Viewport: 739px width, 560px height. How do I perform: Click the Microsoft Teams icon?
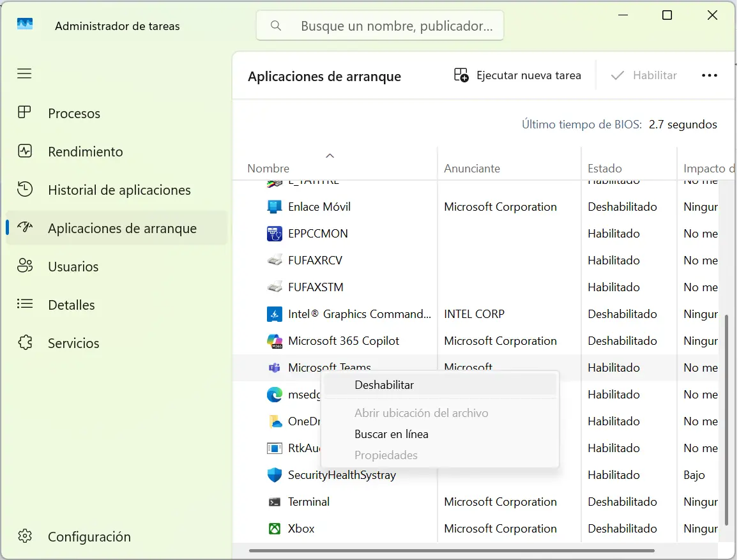[275, 367]
